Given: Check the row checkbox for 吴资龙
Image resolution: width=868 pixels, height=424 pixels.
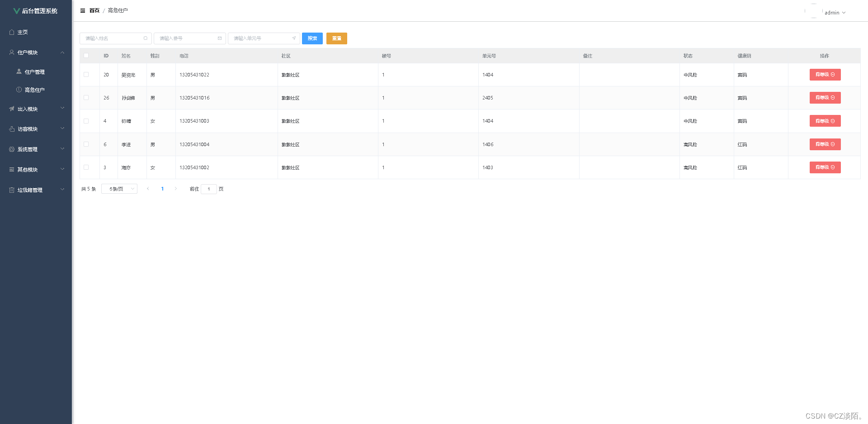Looking at the screenshot, I should click(86, 75).
